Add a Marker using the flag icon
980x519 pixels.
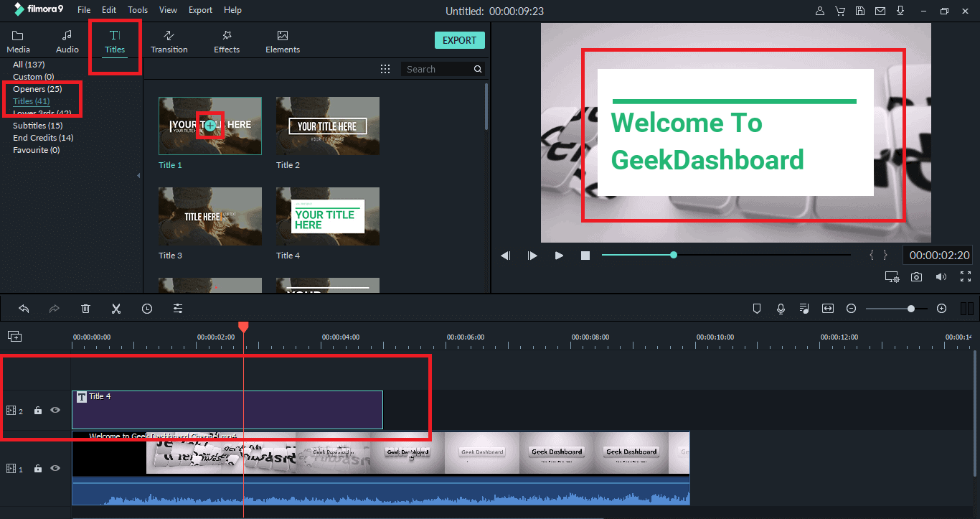click(x=757, y=308)
